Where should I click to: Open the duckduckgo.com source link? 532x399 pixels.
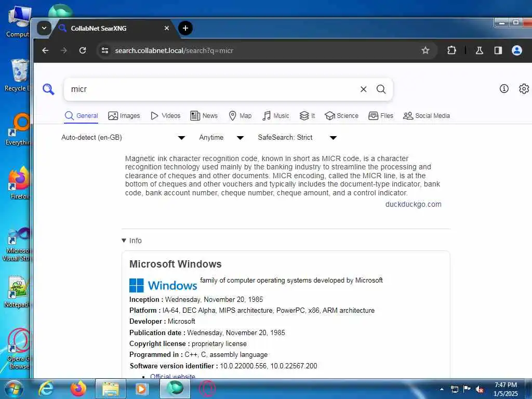413,204
